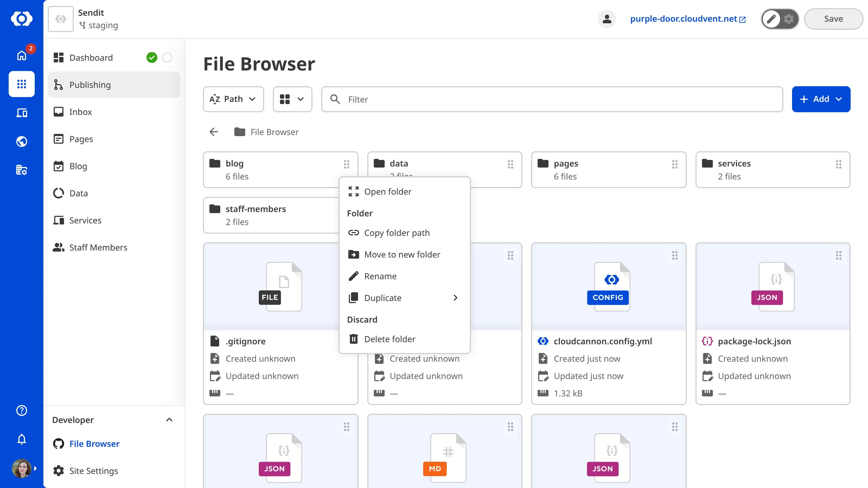Open the user avatar menu
Screen dimensions: 868x488
point(22,468)
